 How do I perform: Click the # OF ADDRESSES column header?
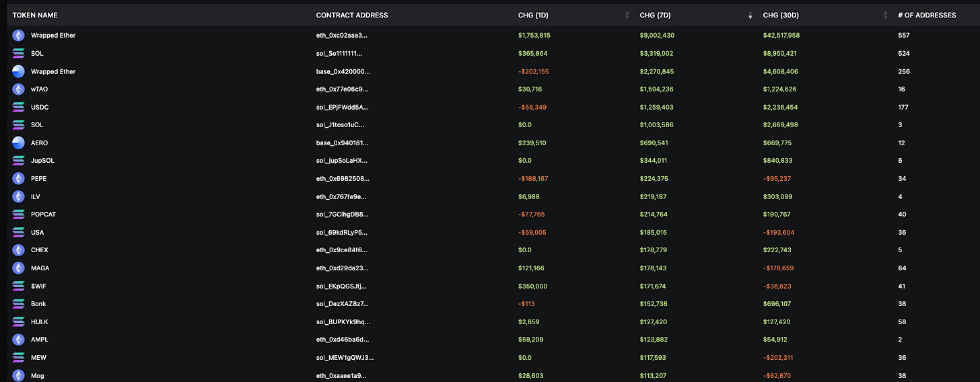[x=927, y=15]
